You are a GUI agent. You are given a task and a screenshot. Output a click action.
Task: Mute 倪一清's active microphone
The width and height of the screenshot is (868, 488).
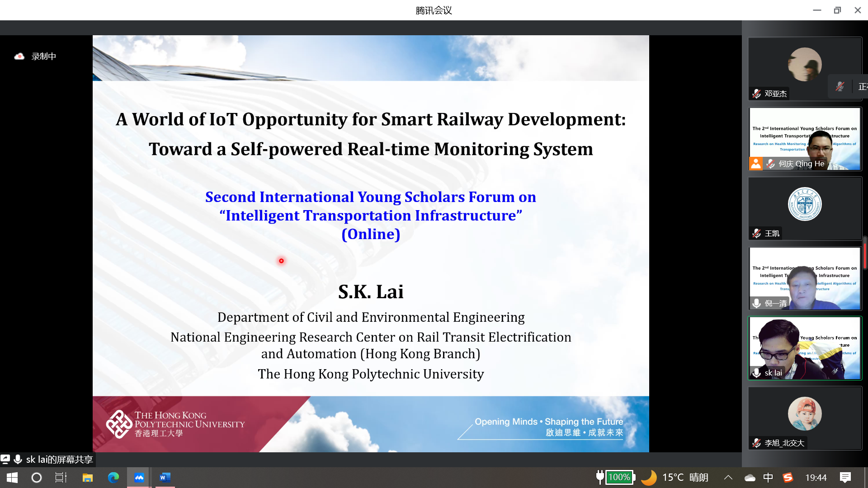coord(756,303)
